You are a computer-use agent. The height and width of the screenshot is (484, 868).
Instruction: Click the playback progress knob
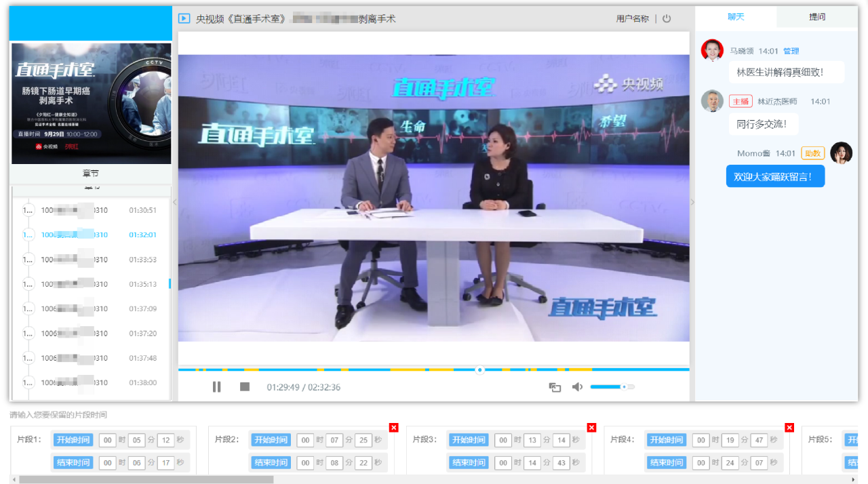[479, 370]
